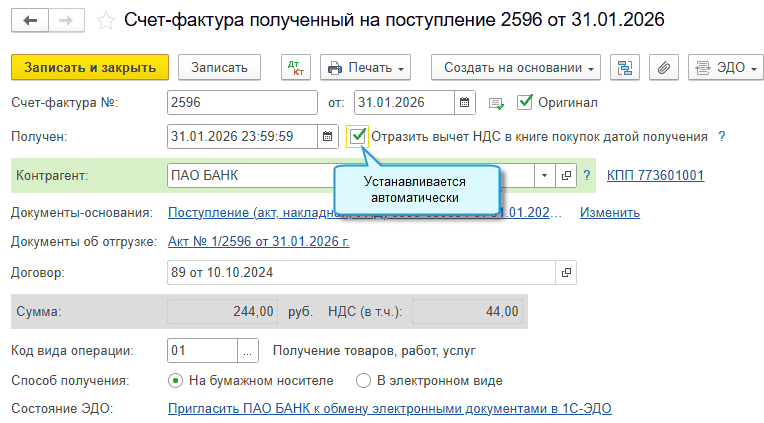This screenshot has width=764, height=423.
Task: Click the Записать и закрыть button
Action: click(x=90, y=67)
